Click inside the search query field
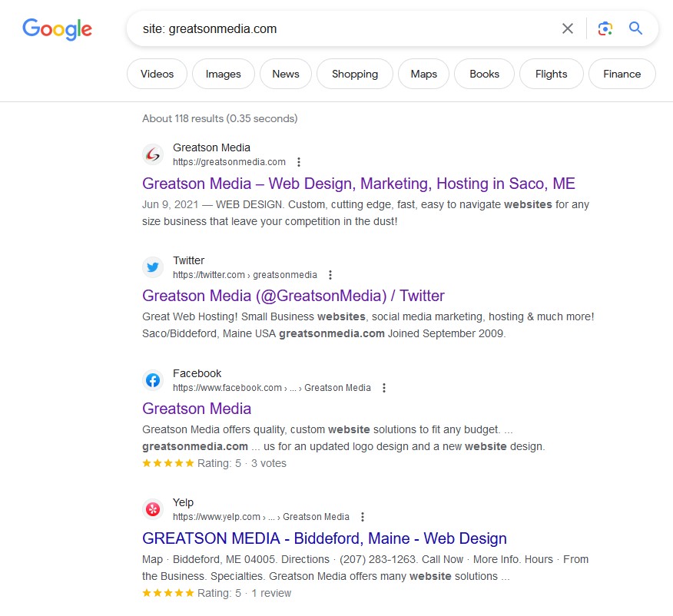This screenshot has height=616, width=673. 343,28
